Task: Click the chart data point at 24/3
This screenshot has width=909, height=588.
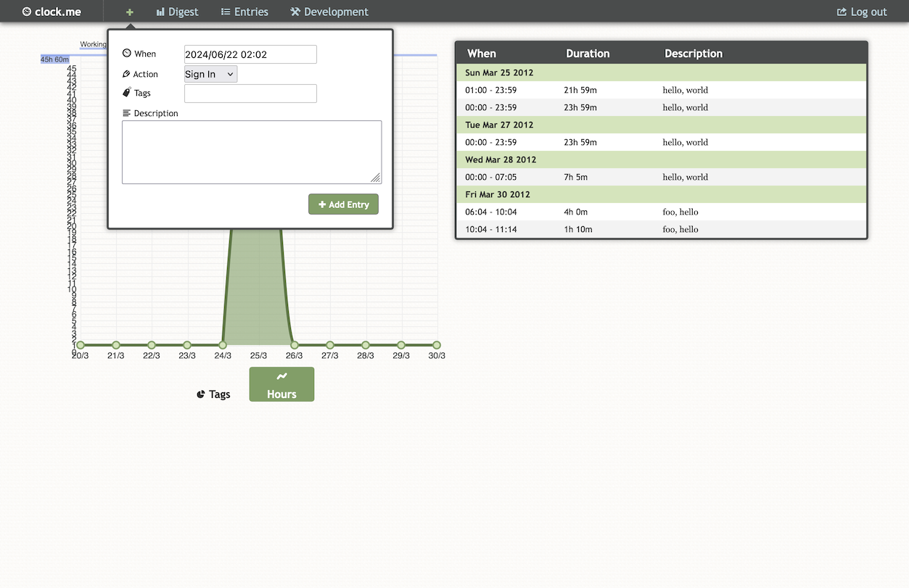Action: click(223, 345)
